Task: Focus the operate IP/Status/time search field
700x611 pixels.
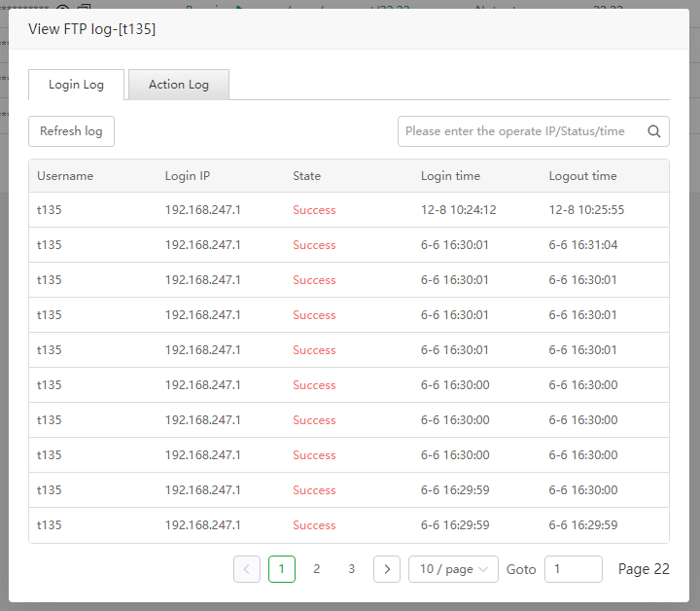Action: coord(520,131)
